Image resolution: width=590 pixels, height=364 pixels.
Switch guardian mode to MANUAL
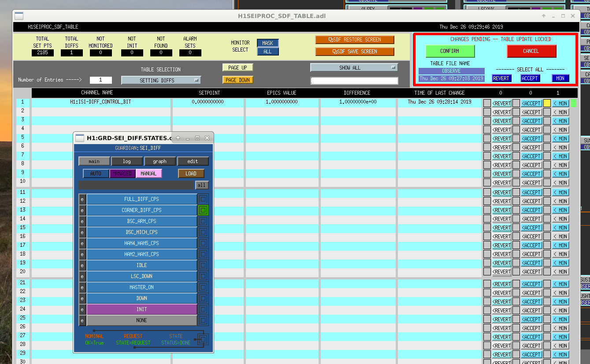(148, 174)
